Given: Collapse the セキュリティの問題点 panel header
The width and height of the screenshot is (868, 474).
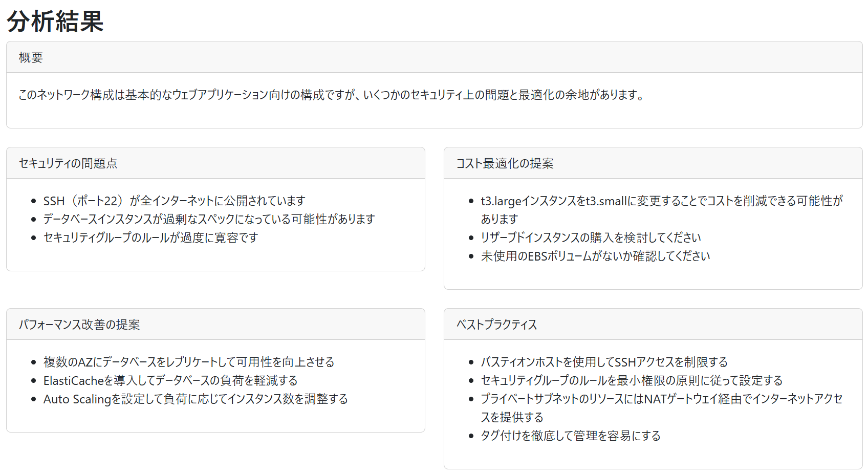Looking at the screenshot, I should [69, 163].
